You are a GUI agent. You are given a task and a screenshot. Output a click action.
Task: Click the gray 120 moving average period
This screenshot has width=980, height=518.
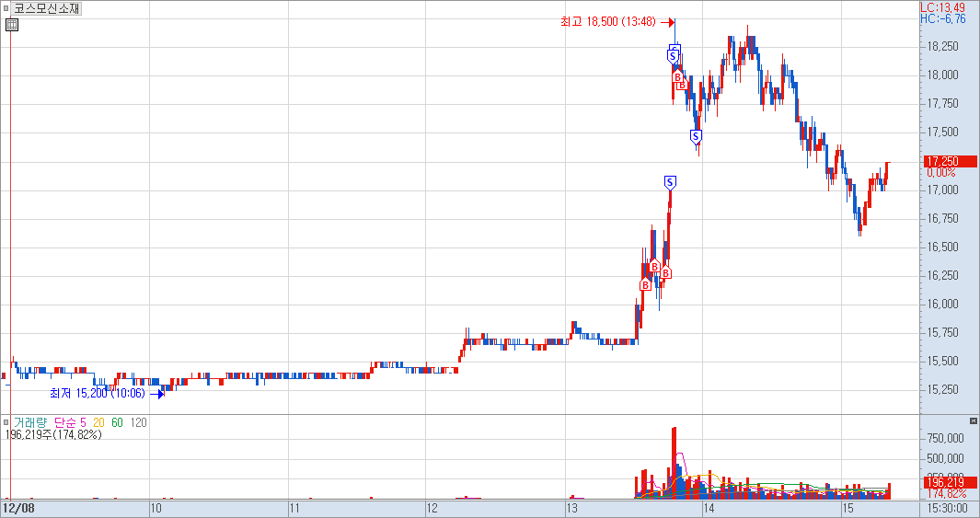click(139, 423)
